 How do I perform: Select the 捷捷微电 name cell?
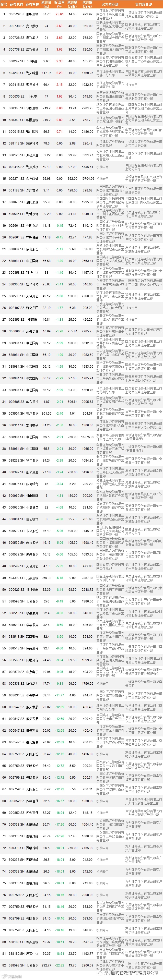32,590
